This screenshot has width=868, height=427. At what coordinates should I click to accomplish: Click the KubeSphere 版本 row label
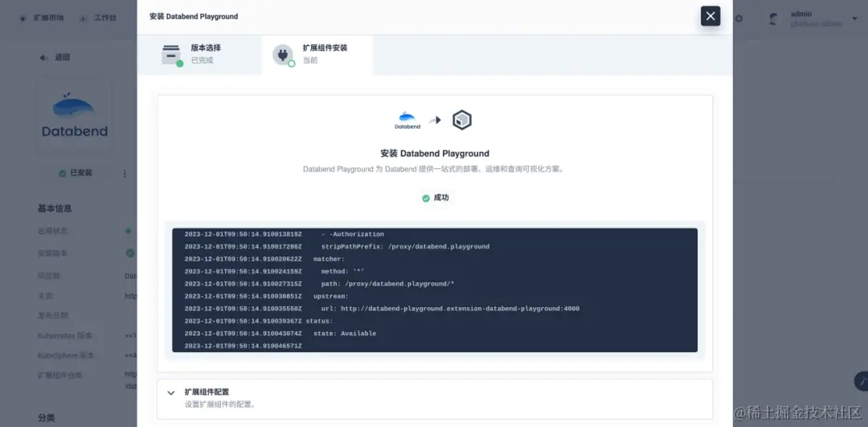(x=67, y=355)
